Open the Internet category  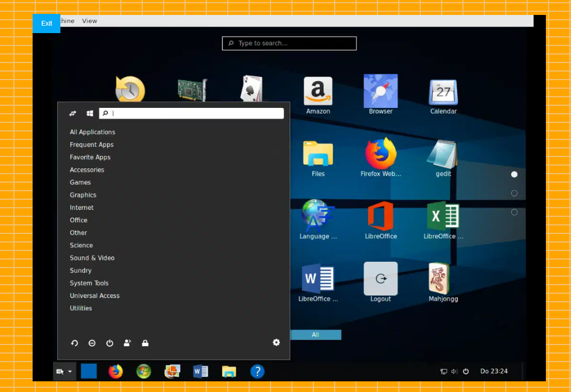82,208
